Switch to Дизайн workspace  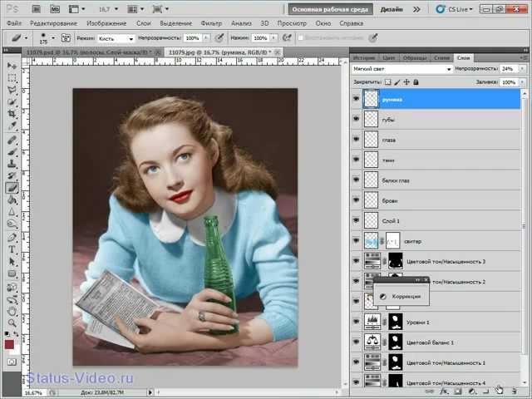click(x=392, y=9)
